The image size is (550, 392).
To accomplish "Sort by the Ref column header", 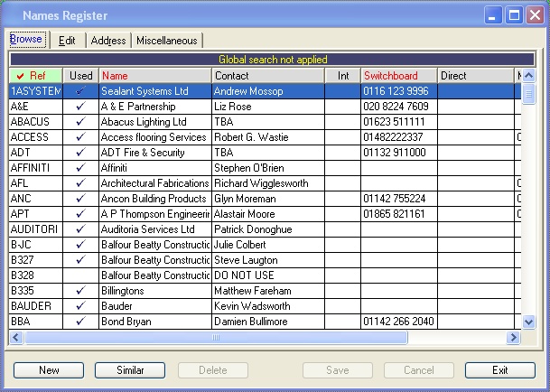I will click(x=36, y=76).
